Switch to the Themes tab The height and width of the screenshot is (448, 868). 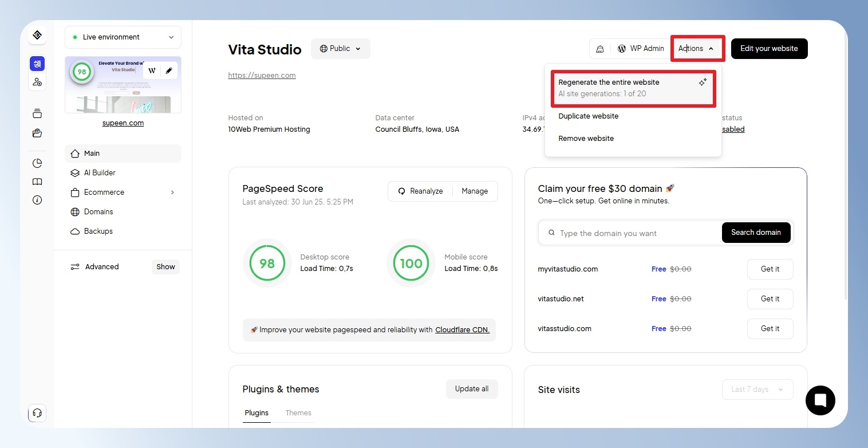(x=298, y=413)
